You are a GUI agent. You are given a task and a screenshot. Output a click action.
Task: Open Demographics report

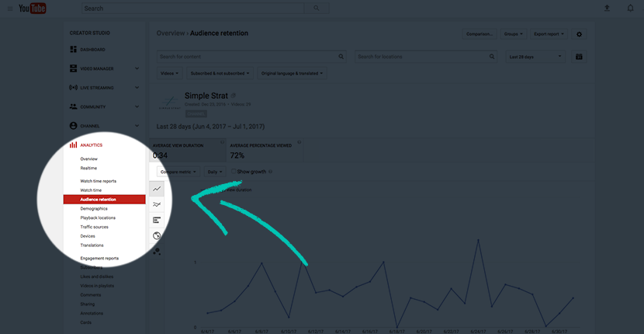[x=94, y=208]
